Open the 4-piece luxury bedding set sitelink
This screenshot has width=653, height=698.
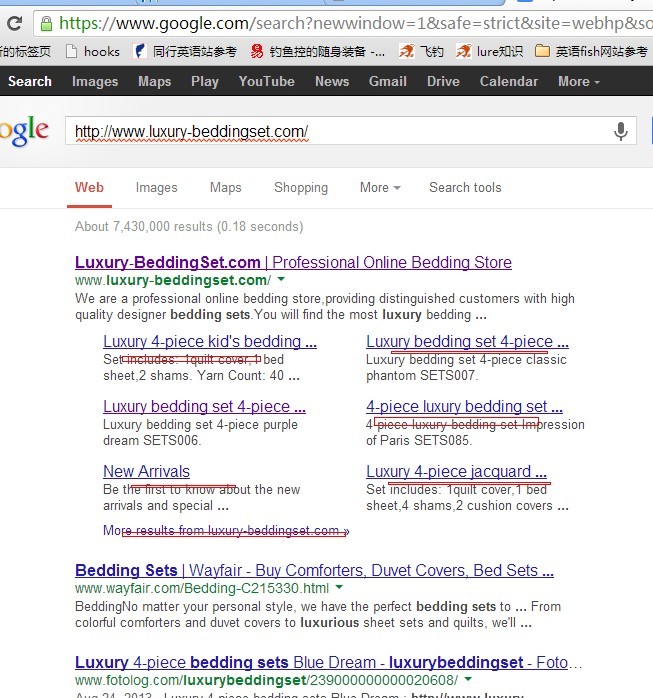click(464, 406)
